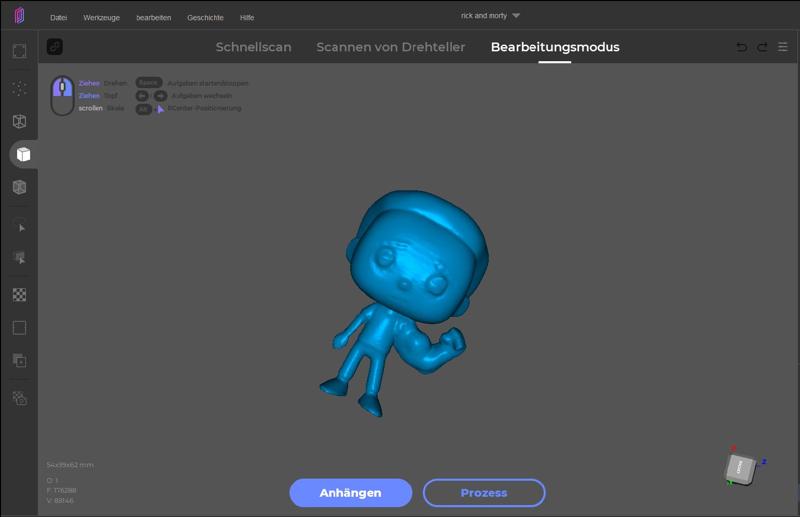Open the Datei menu
Viewport: 800px width, 517px height.
59,17
